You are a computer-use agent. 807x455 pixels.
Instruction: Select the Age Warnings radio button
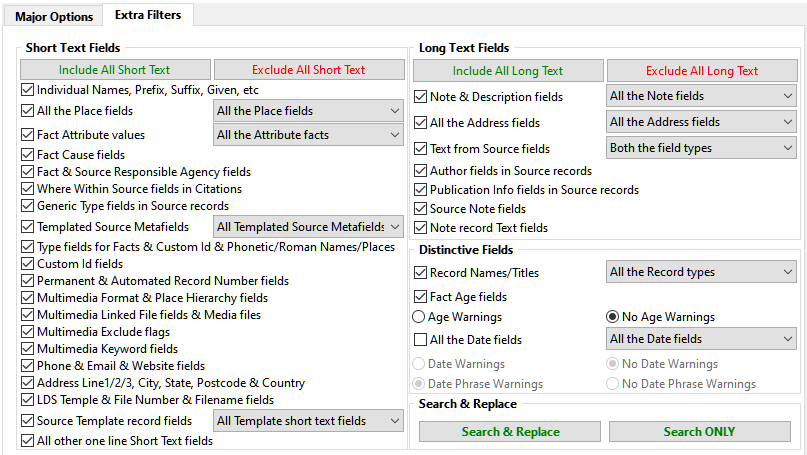pos(420,317)
